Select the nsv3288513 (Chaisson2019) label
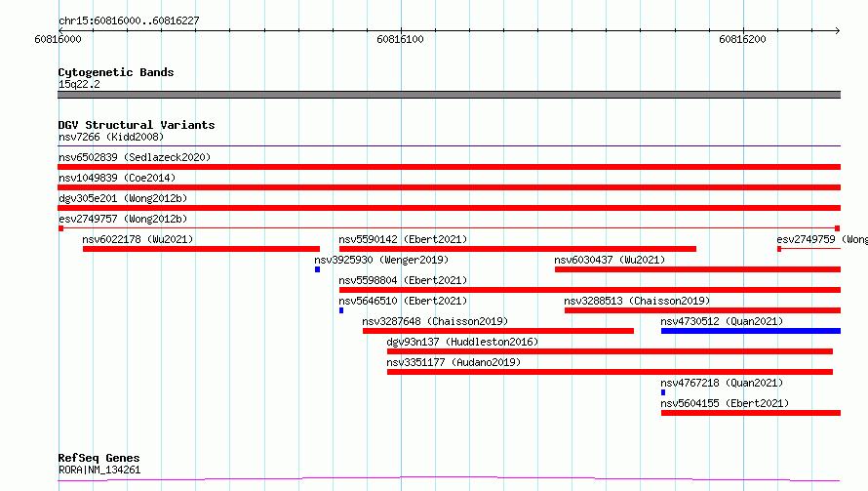Viewport: 868px width, 491px height. [x=637, y=301]
